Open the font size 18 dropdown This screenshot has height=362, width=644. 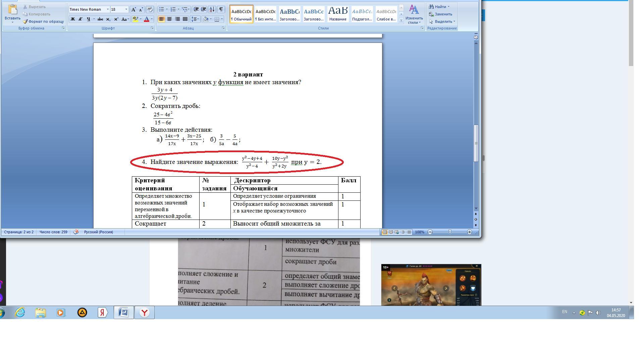click(x=126, y=9)
